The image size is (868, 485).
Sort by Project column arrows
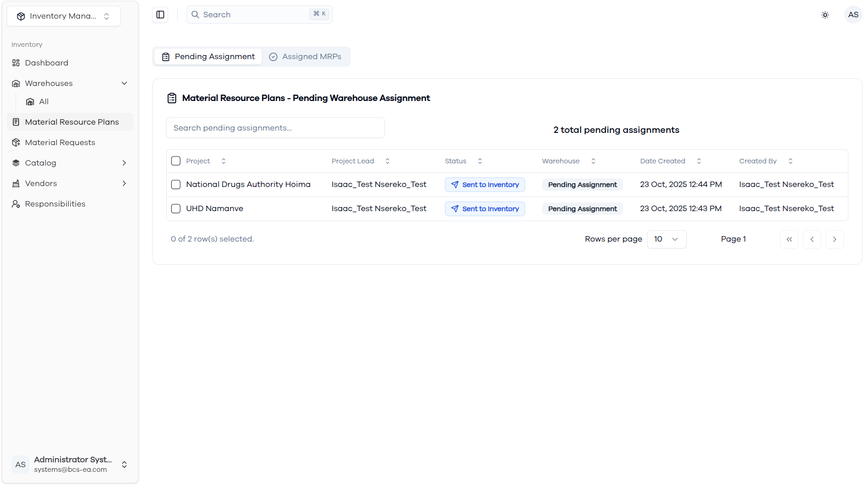tap(224, 161)
